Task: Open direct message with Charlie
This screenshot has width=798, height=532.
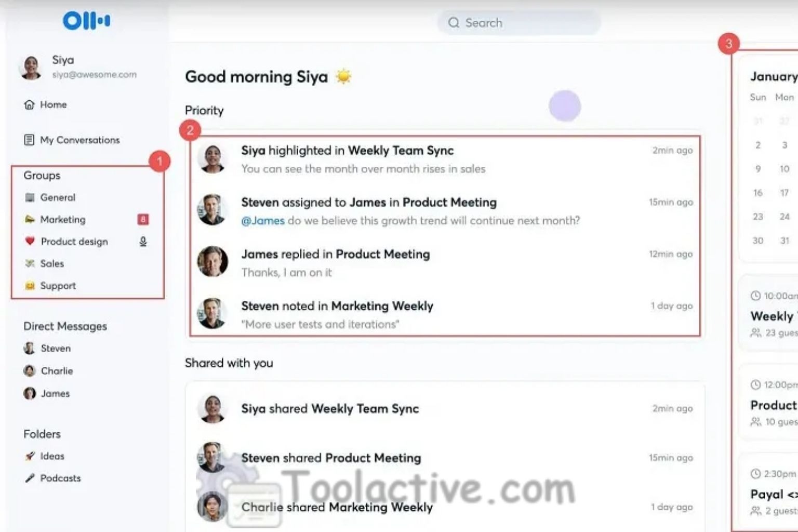Action: (x=56, y=370)
